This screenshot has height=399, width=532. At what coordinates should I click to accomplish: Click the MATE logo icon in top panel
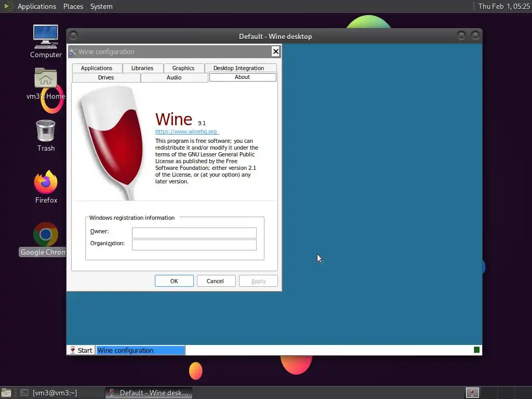click(8, 6)
